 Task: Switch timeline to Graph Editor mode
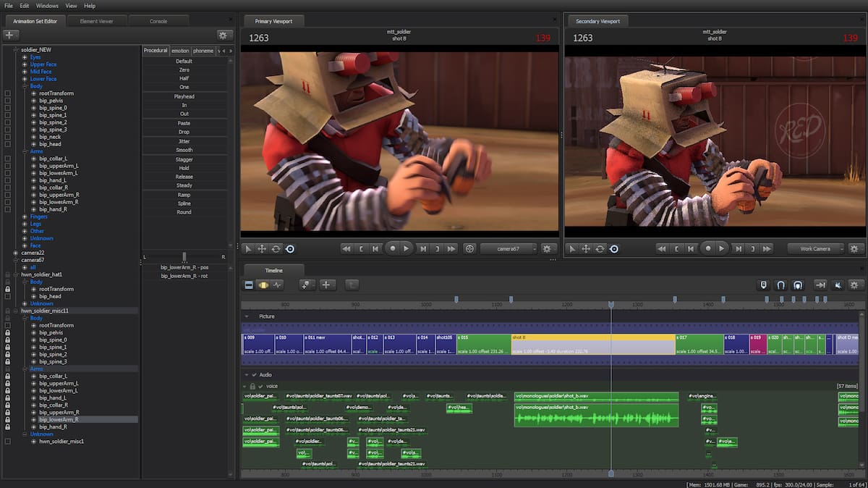277,285
